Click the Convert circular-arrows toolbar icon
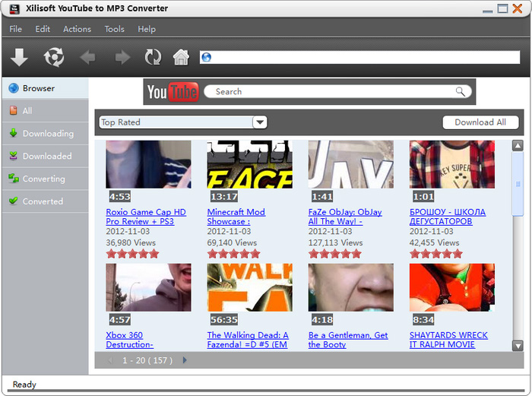Image resolution: width=532 pixels, height=396 pixels. pyautogui.click(x=54, y=57)
